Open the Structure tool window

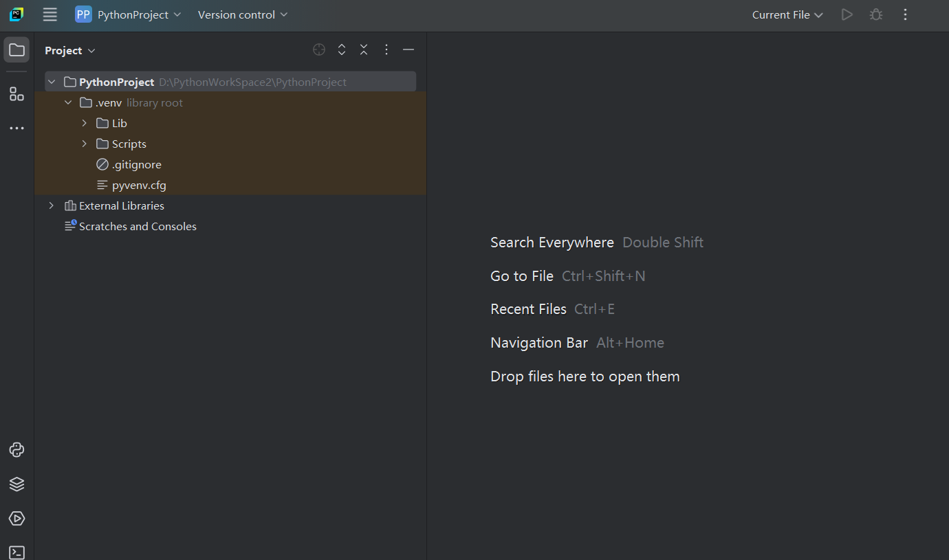pos(17,94)
